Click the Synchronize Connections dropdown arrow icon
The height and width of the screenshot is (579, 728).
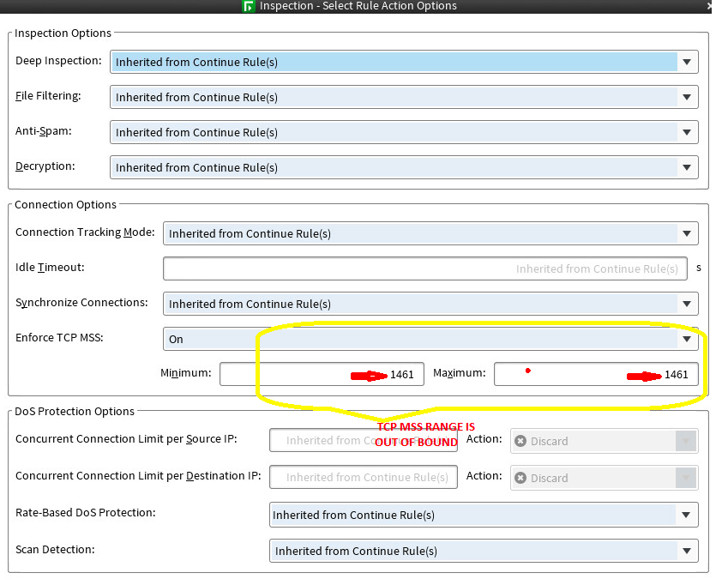coord(687,304)
